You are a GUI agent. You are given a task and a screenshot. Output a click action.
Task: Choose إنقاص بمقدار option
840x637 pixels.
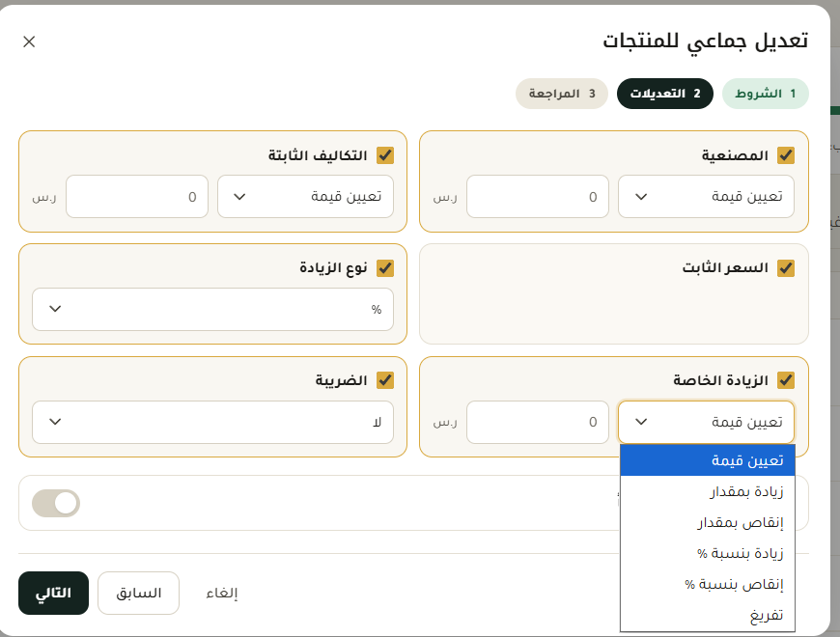(707, 522)
